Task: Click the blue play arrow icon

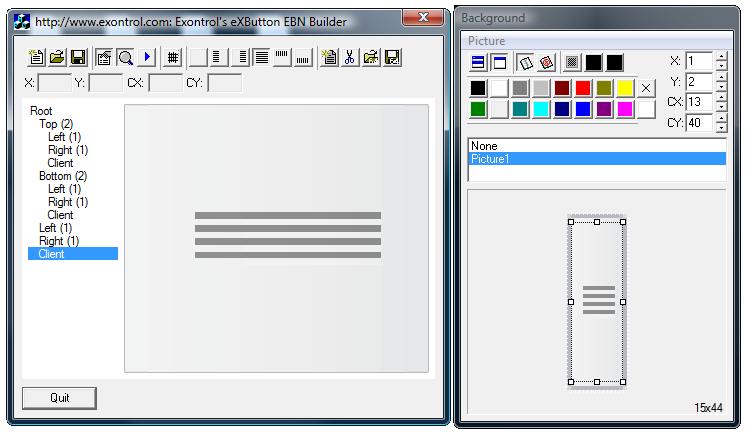Action: pyautogui.click(x=147, y=58)
